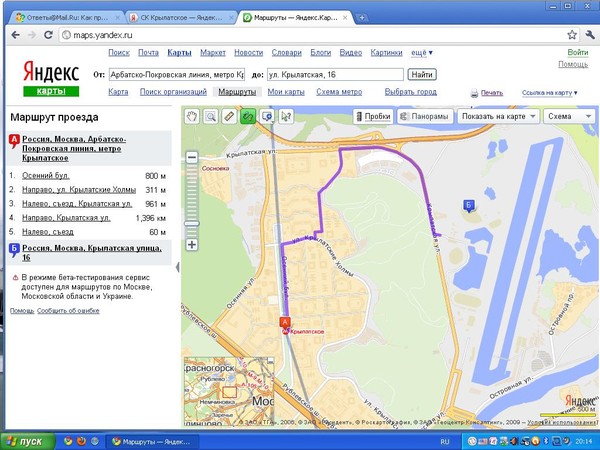Open the Словари link
The image size is (600, 450).
[287, 53]
